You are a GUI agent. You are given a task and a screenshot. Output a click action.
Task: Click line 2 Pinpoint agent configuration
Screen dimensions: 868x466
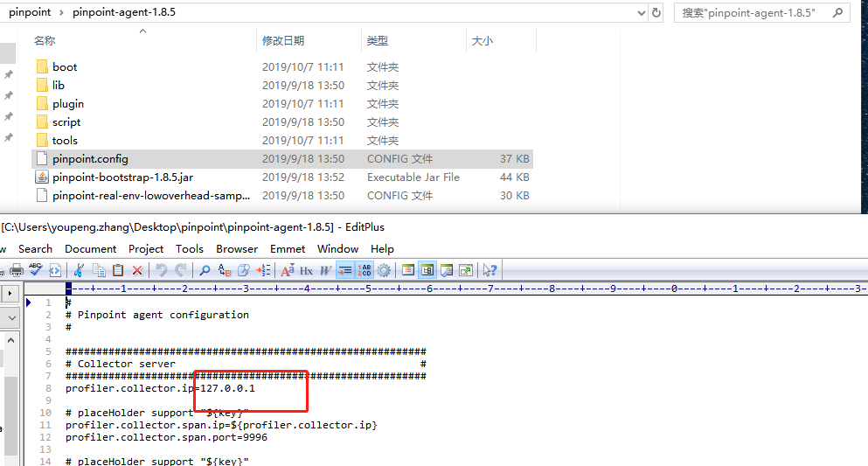(x=157, y=315)
